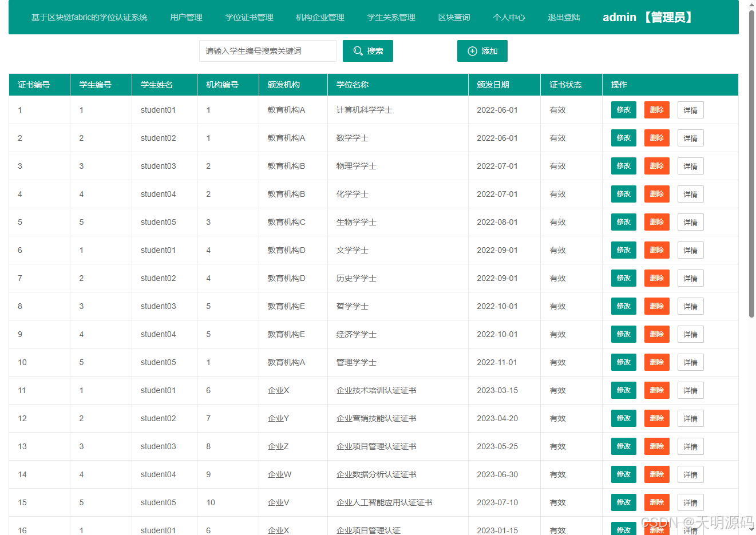Click 删除 in the 化学学士 row

click(657, 194)
